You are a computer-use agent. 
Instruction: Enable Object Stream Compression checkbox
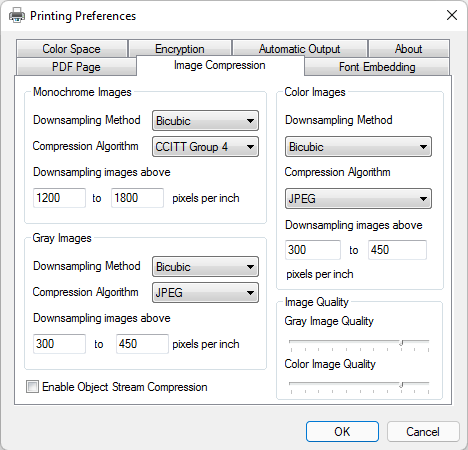pos(32,387)
